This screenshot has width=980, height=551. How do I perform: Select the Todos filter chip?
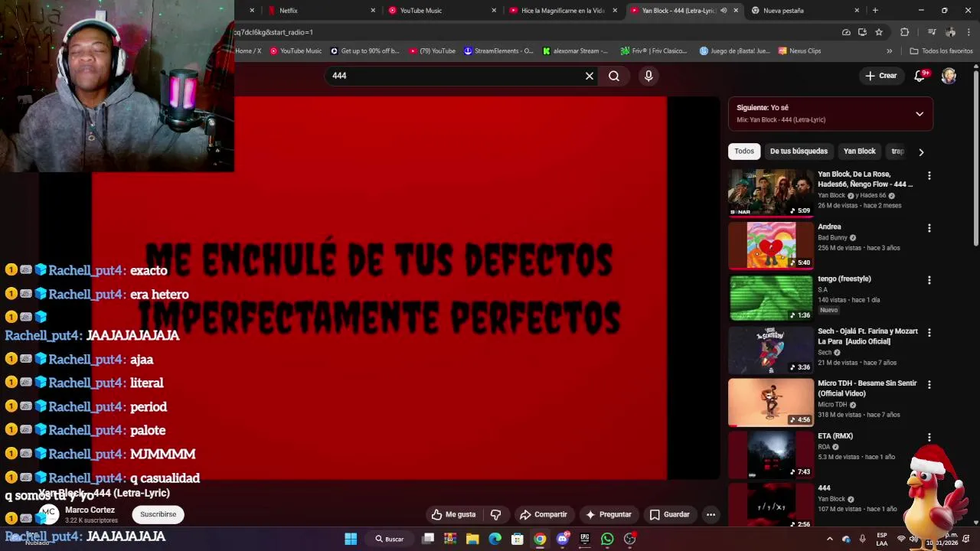[744, 152]
